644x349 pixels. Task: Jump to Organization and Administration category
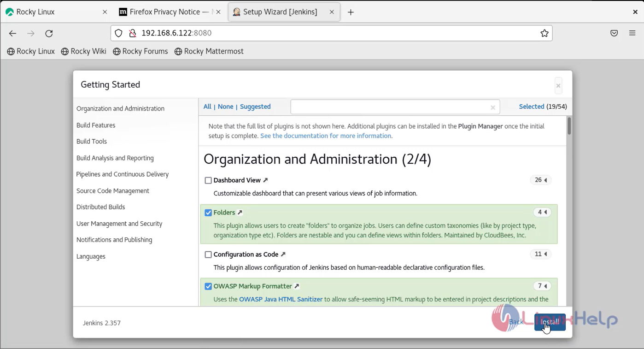pos(120,109)
